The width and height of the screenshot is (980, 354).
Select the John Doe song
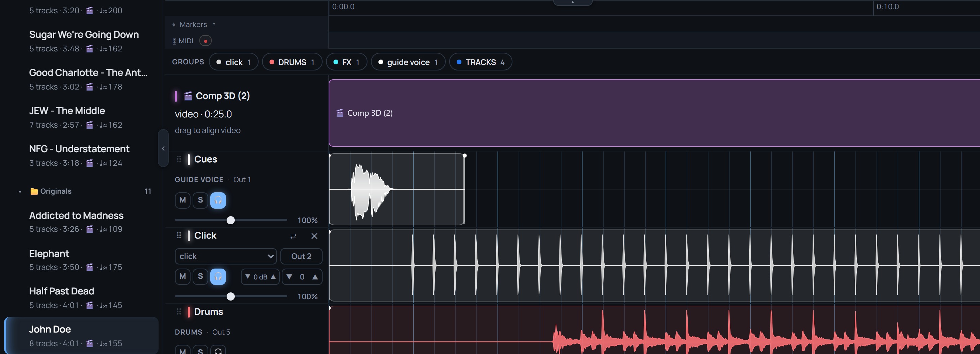(82, 336)
